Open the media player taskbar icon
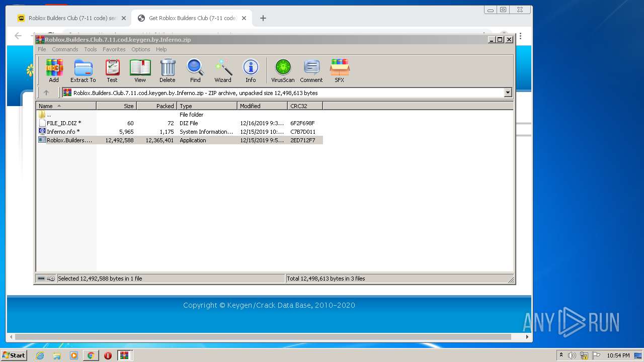 74,355
